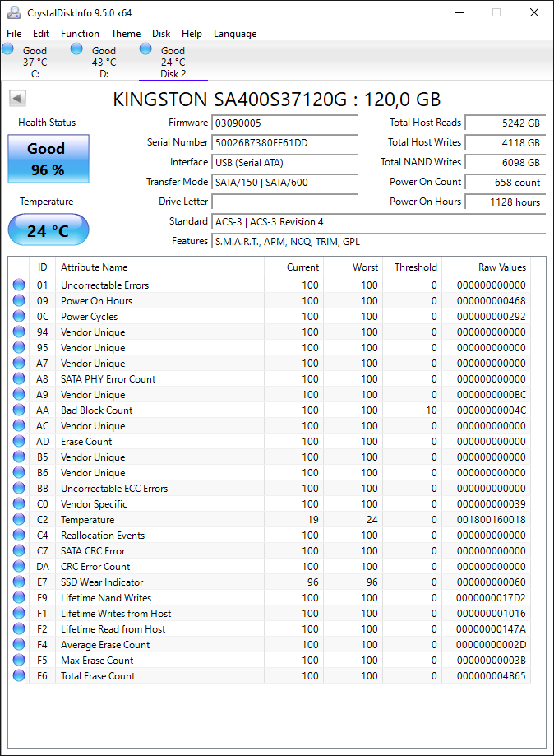Click status orb of SATA CRC Error row

(x=19, y=550)
